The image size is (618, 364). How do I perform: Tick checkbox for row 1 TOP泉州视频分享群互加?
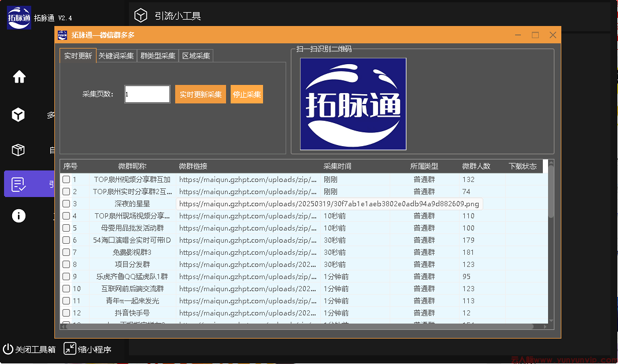66,179
